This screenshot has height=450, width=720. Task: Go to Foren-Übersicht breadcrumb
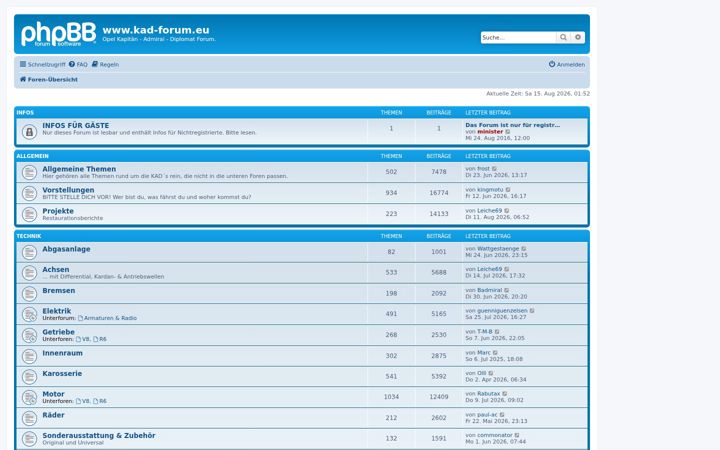click(x=49, y=79)
